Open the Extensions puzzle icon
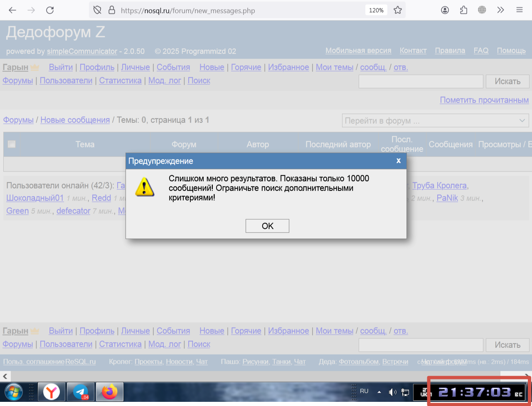532x406 pixels. tap(463, 10)
